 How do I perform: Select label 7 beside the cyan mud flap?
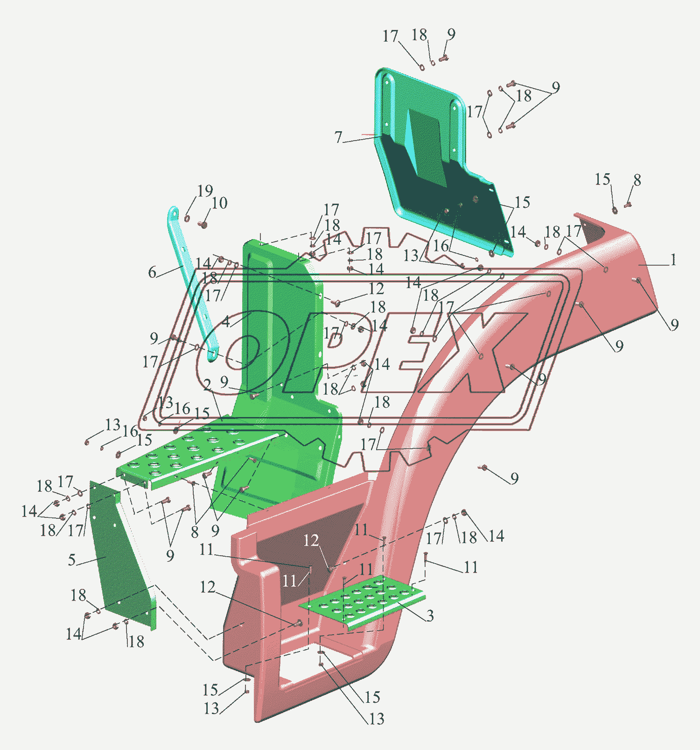[x=338, y=137]
